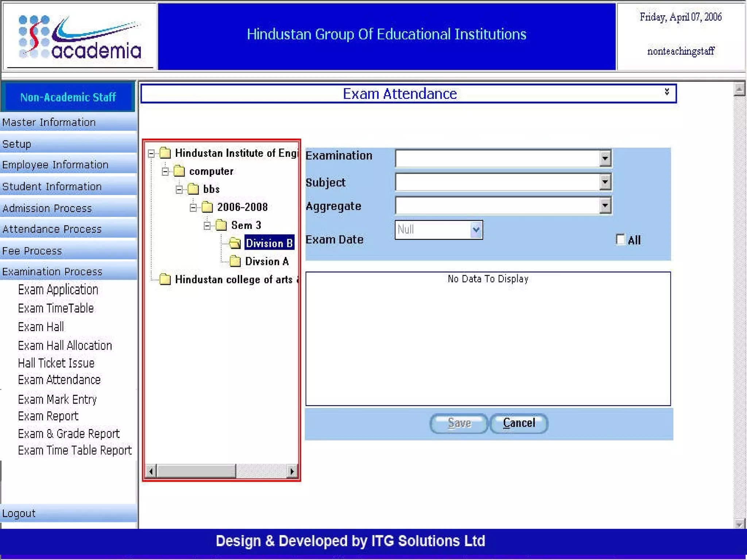Open Exam Mark Entry menu item
This screenshot has height=560, width=747.
[x=57, y=399]
